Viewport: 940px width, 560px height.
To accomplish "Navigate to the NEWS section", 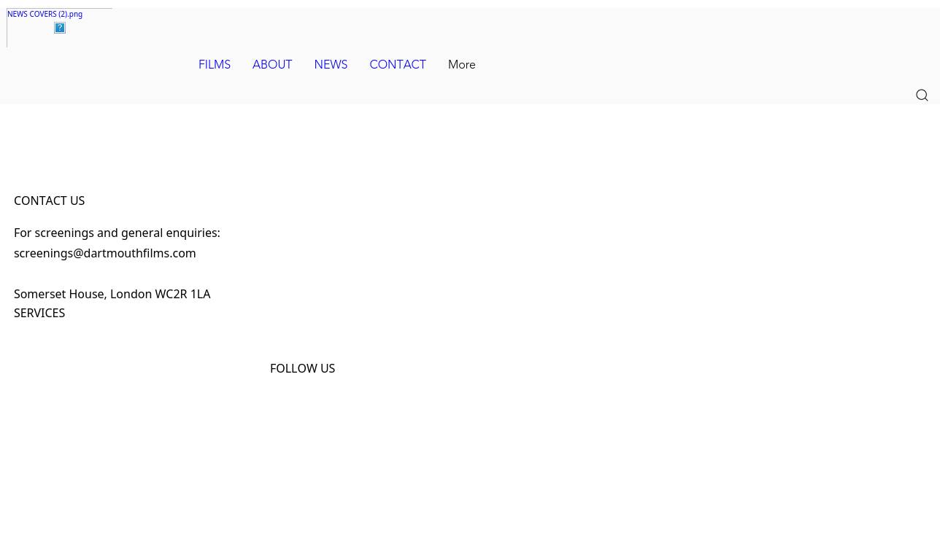I will tap(331, 65).
